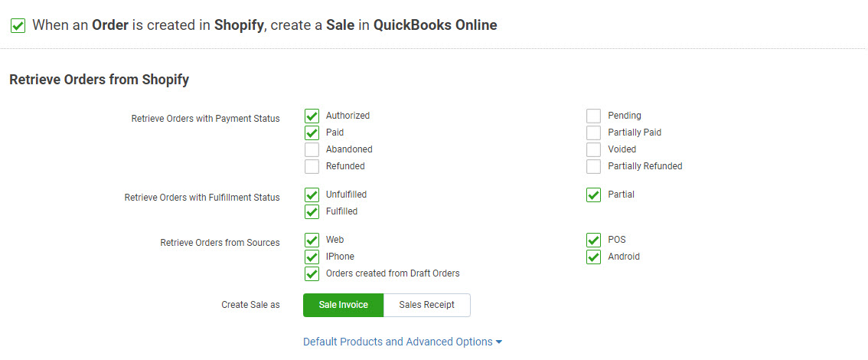Enable the Abandoned payment status
This screenshot has width=868, height=360.
312,149
